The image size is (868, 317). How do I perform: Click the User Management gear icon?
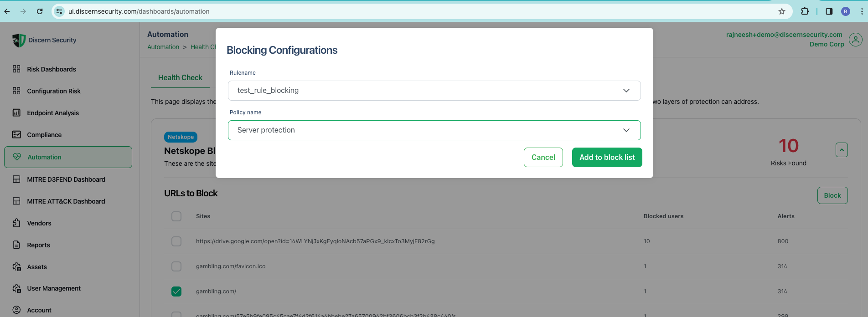(x=16, y=288)
